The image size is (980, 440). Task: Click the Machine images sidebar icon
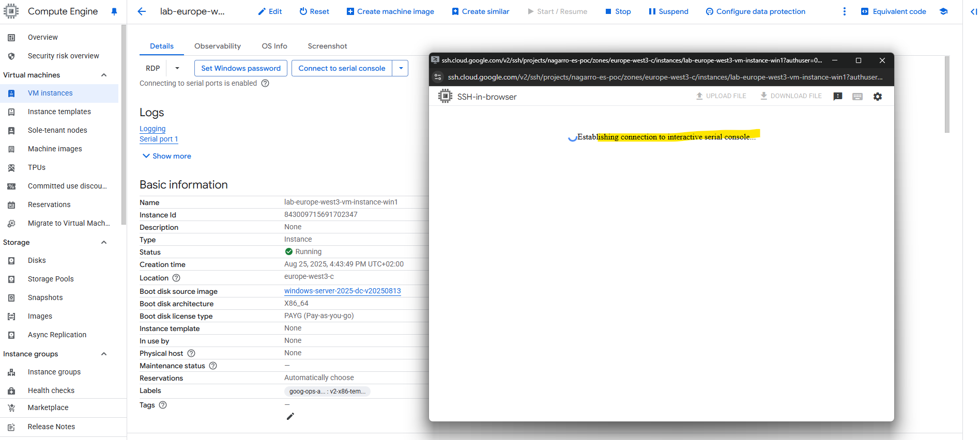pyautogui.click(x=11, y=149)
